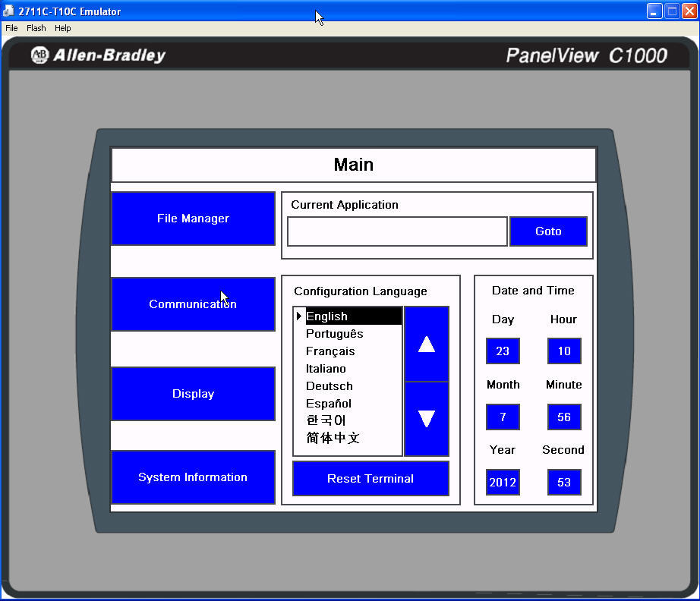Click the 2711C-T10C emulator title bar icon
The height and width of the screenshot is (601, 700).
pyautogui.click(x=8, y=11)
